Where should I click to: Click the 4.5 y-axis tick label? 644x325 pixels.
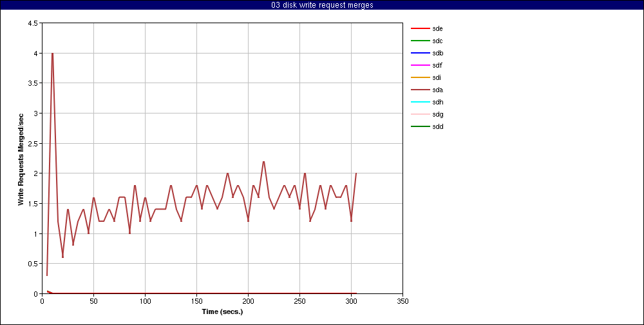[x=33, y=23]
